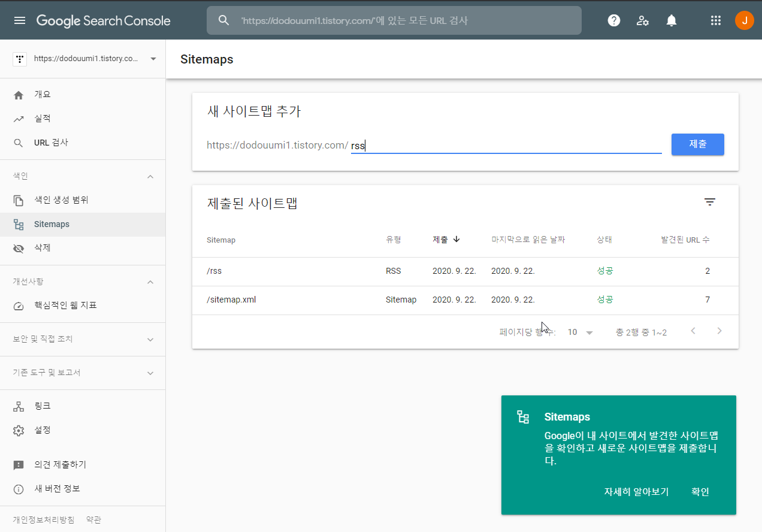Click the crossed-eye icon beside 삭제
This screenshot has height=532, width=762.
click(x=19, y=248)
